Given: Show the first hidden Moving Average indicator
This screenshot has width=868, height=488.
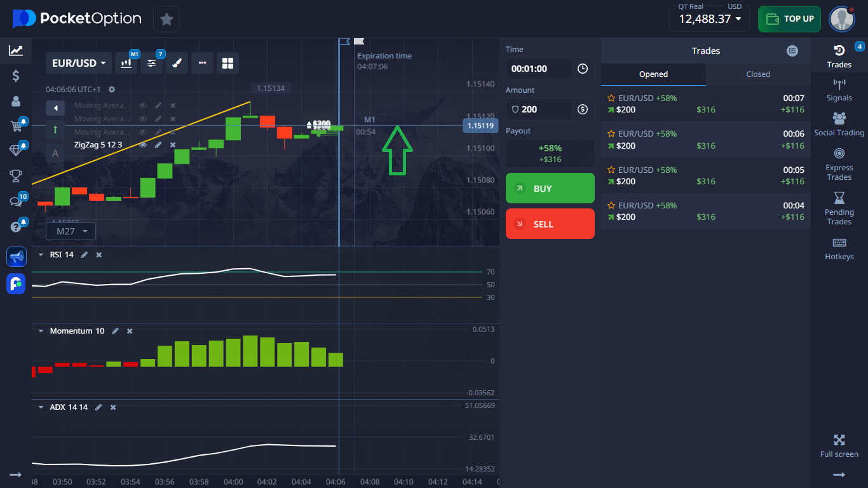Looking at the screenshot, I should click(142, 105).
